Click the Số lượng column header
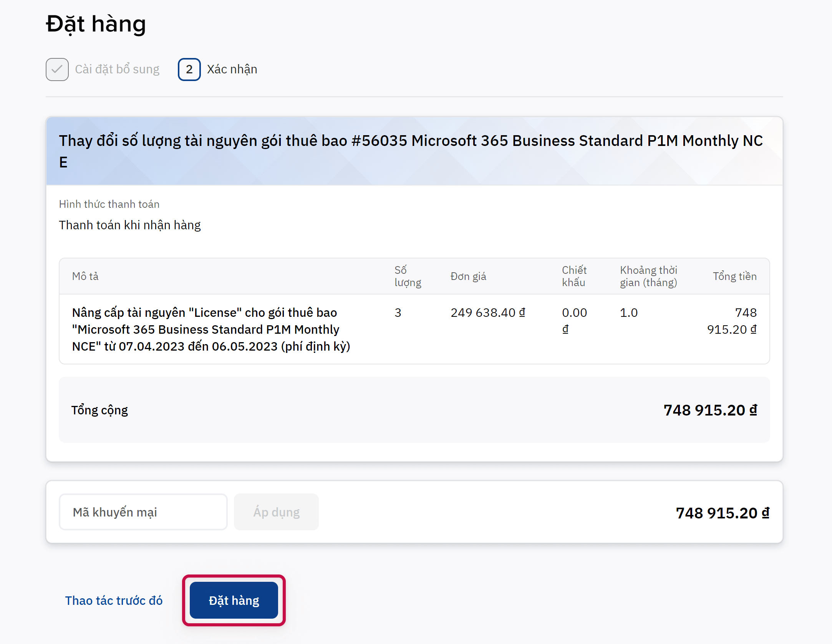Screen dimensions: 832x644 tap(408, 276)
